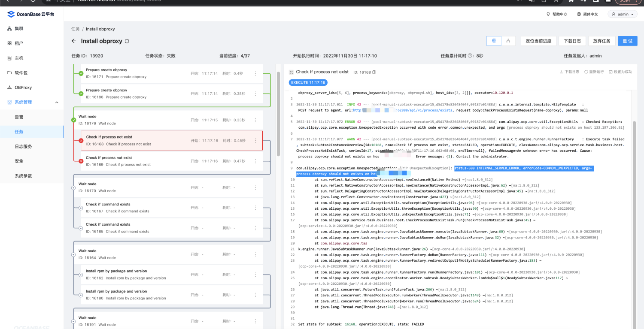The height and width of the screenshot is (329, 644).
Task: Click the red failed icon of subtask 16189
Action: pos(81,161)
